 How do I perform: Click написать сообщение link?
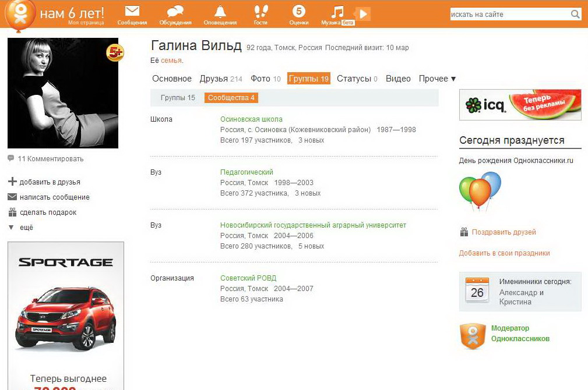tap(54, 197)
